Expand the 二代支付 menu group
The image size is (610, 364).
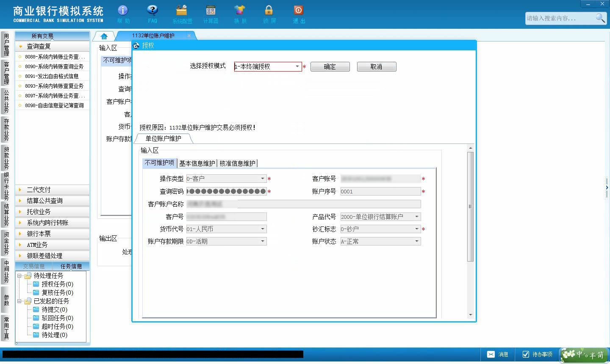[53, 190]
